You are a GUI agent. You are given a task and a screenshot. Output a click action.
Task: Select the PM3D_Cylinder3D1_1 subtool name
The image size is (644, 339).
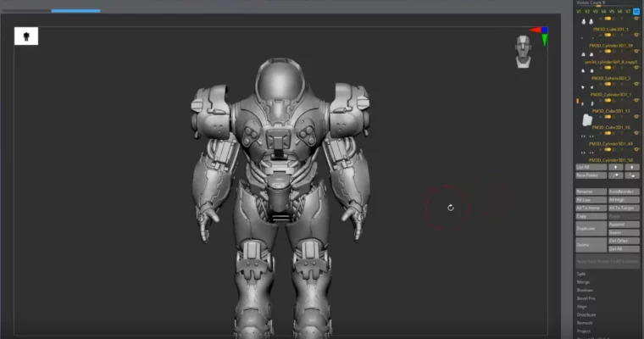611,95
